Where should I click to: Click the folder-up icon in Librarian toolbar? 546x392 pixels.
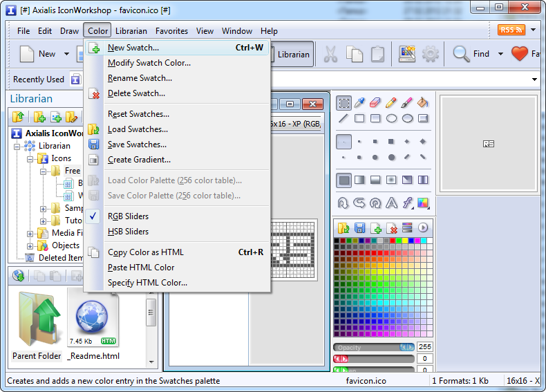pos(18,117)
